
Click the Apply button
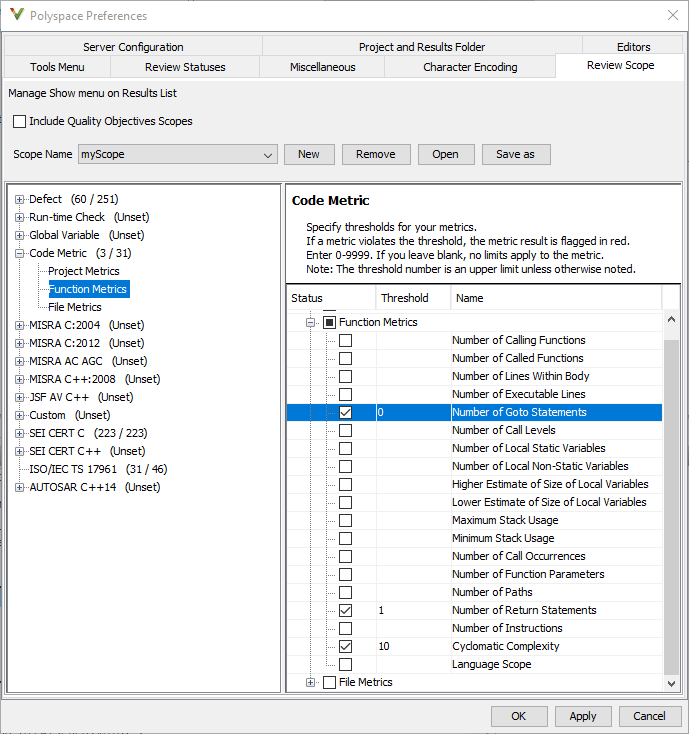point(583,716)
